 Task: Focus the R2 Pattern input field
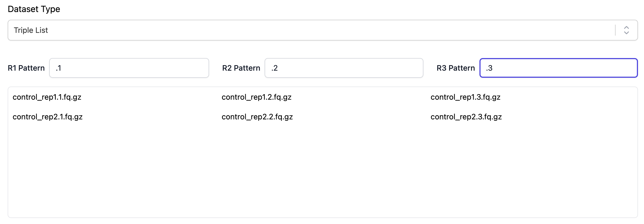pos(344,68)
